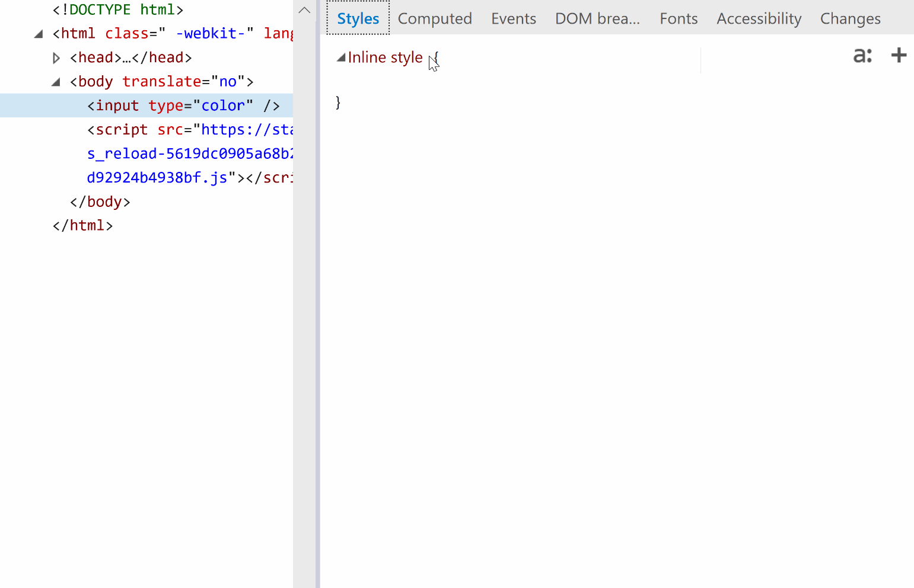Switch to the Styles tab

[x=358, y=18]
